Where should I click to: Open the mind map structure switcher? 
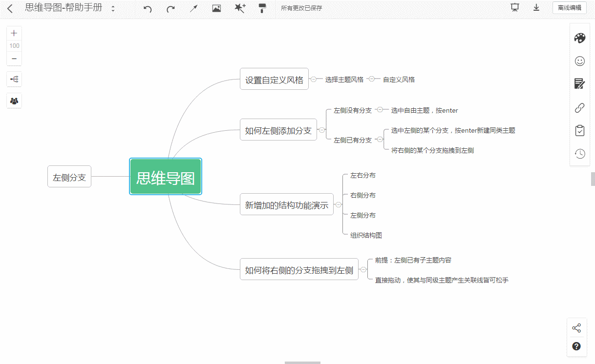point(14,79)
